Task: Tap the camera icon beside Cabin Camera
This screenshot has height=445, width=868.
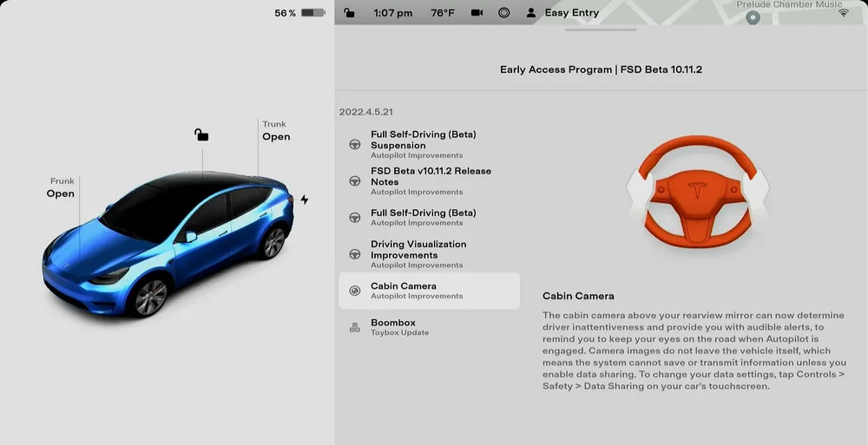Action: point(355,291)
